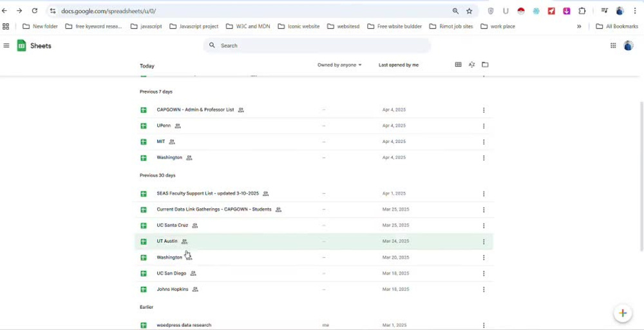Switch to grid view of spreadsheets

coord(459,64)
